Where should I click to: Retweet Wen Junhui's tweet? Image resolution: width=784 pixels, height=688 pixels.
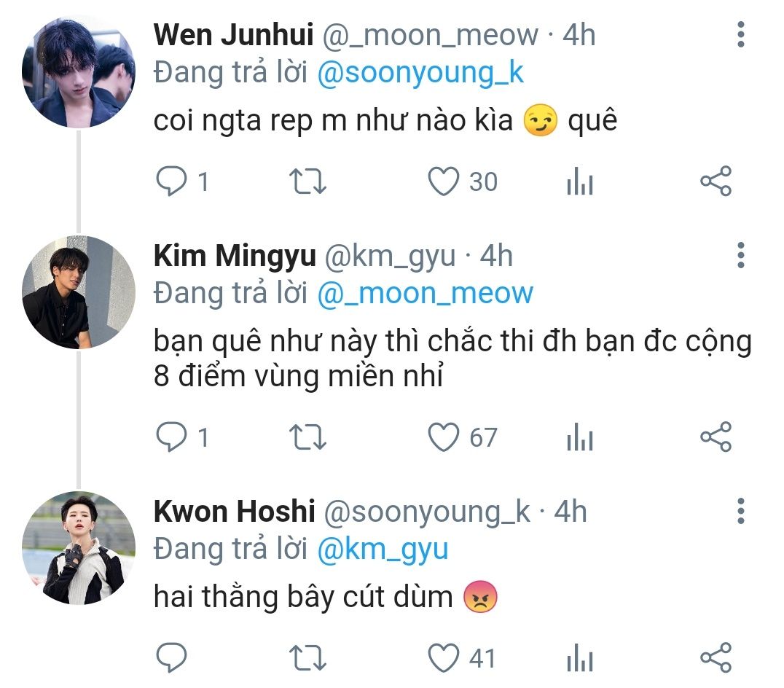click(308, 181)
